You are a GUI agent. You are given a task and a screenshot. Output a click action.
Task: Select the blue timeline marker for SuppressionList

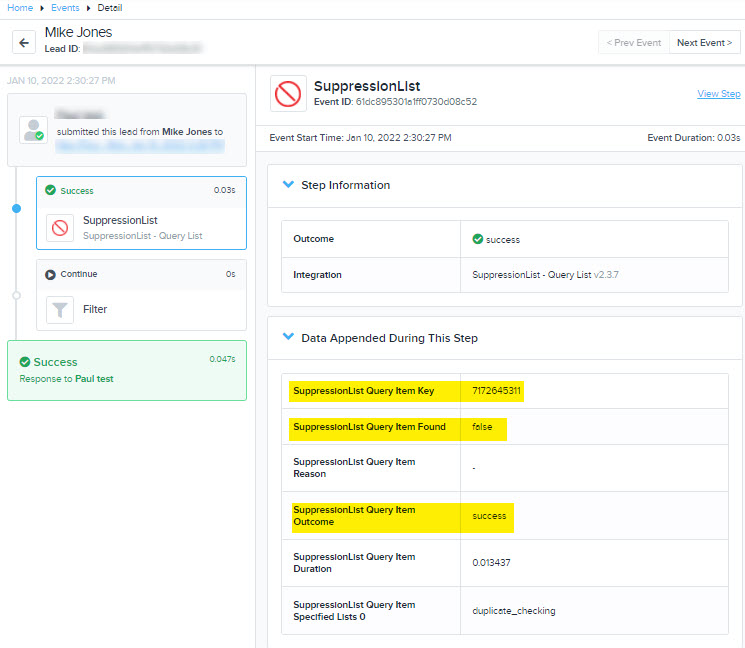[x=17, y=209]
